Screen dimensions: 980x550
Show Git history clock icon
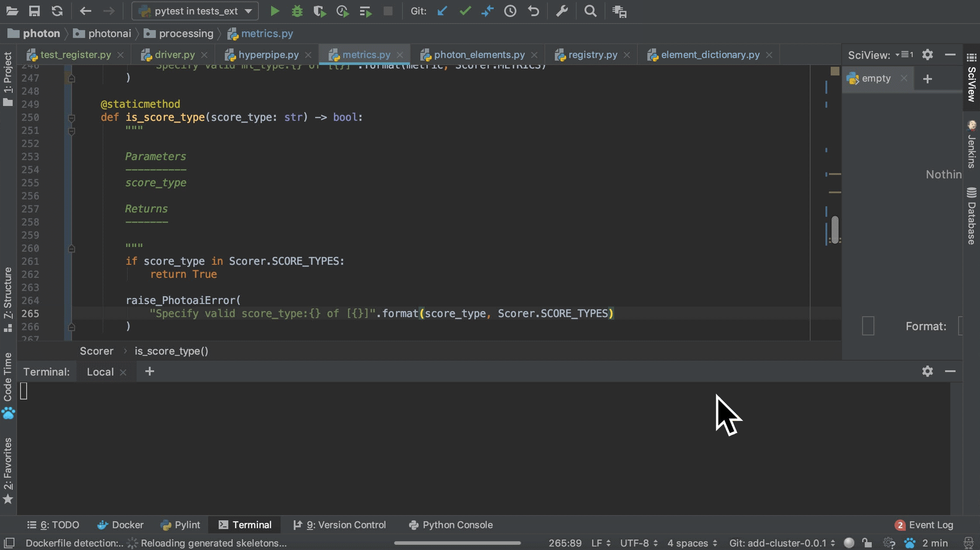(x=510, y=11)
